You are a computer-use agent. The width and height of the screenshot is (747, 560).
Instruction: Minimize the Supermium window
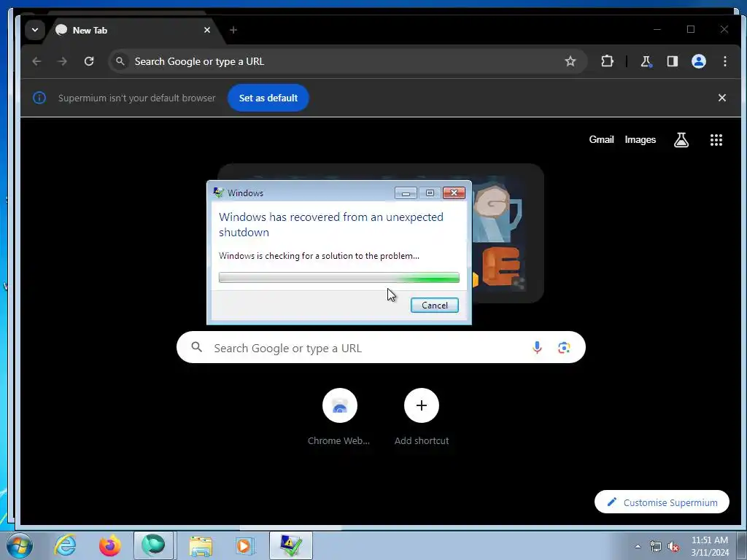pos(657,29)
